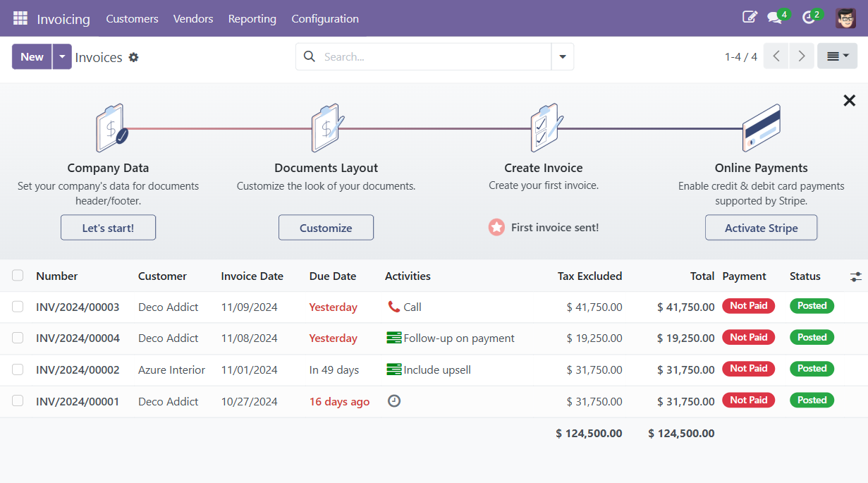Image resolution: width=868 pixels, height=483 pixels.
Task: Click the Follow-up on payment activity icon
Action: coord(394,338)
